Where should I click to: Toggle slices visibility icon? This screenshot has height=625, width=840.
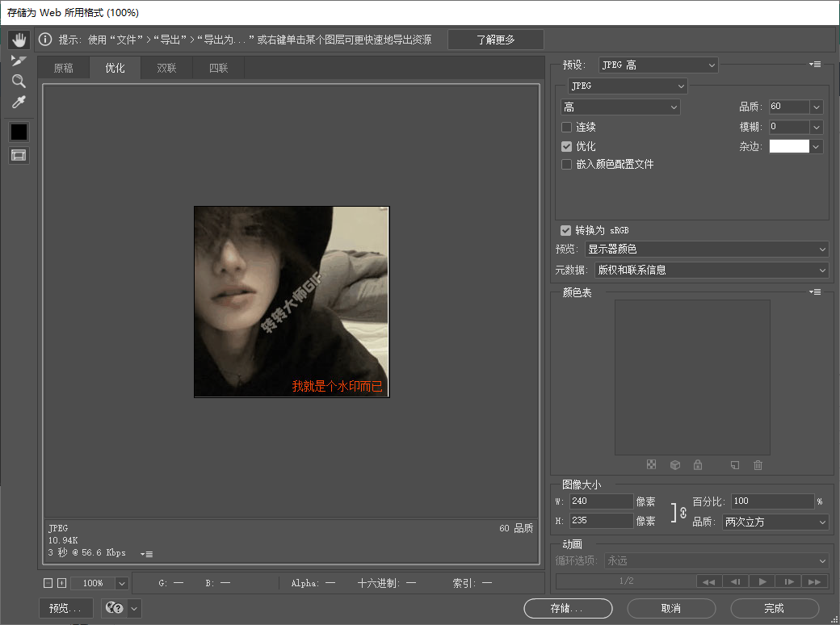[19, 154]
